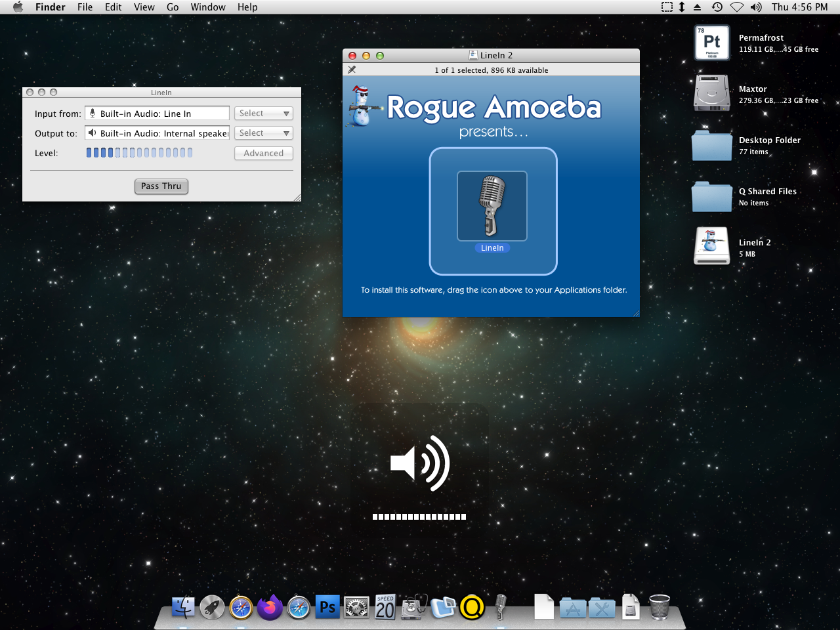Select the LineIn 2 disk image on the desktop

[711, 247]
